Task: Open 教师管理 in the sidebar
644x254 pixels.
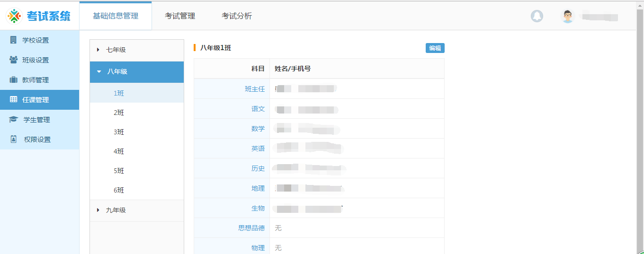Action: click(39, 80)
